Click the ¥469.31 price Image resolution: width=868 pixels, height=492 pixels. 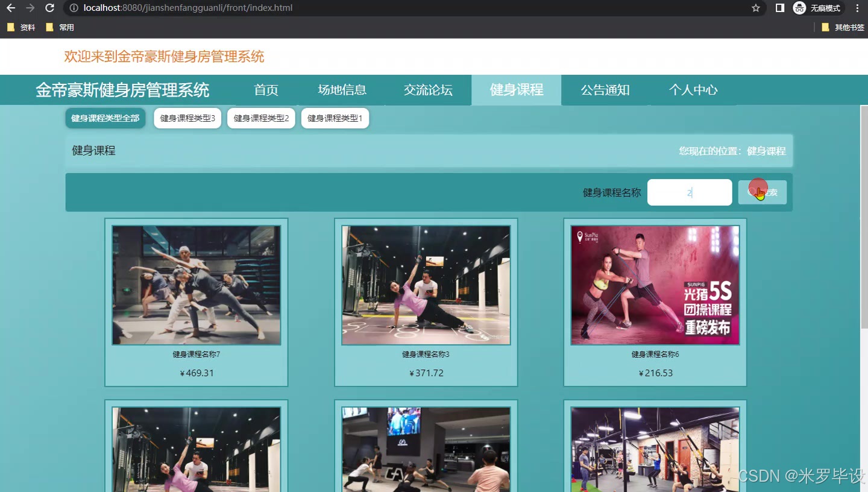click(x=197, y=373)
